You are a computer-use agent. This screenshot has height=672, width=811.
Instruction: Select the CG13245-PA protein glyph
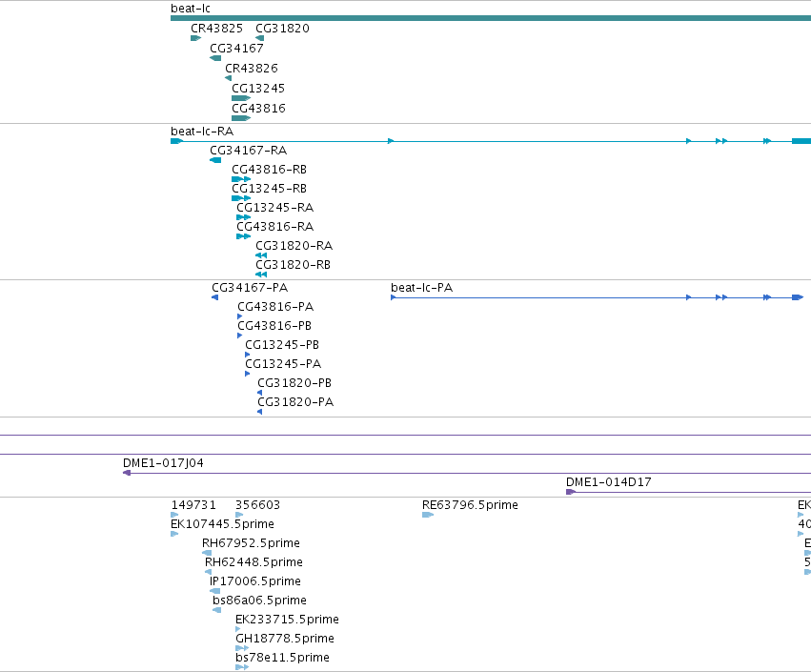pyautogui.click(x=247, y=374)
